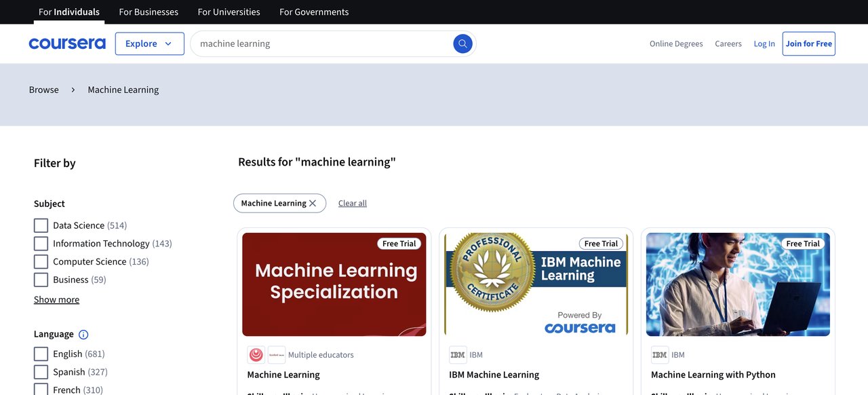The image size is (868, 395).
Task: Select the For Universities tab
Action: coord(229,12)
